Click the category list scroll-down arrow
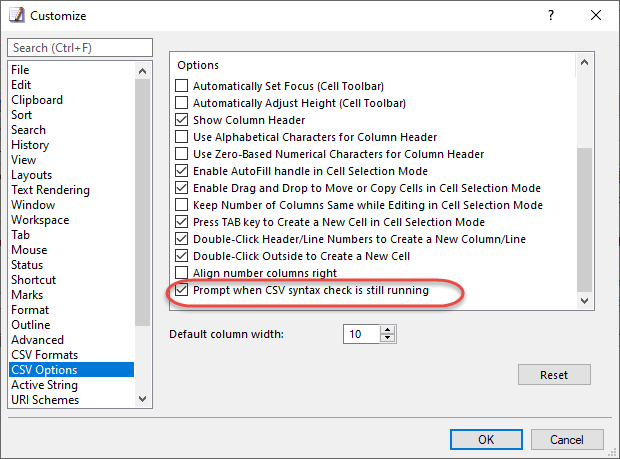 click(142, 399)
